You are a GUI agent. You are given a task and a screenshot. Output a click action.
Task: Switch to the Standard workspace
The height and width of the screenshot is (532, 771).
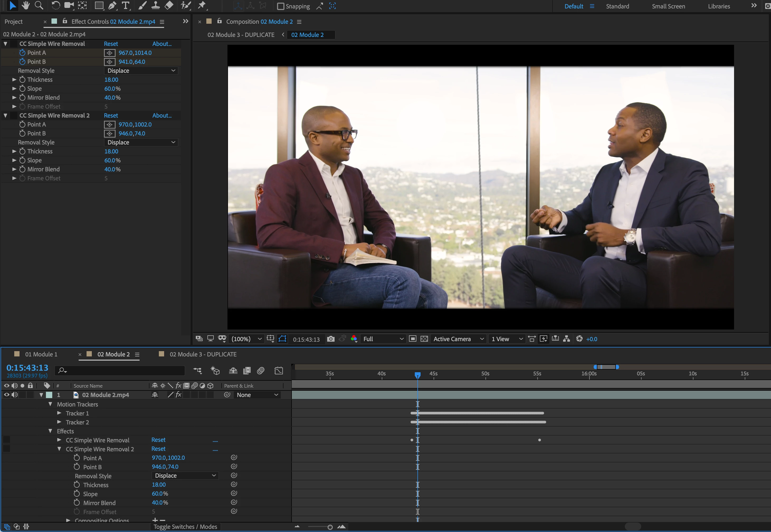coord(617,6)
